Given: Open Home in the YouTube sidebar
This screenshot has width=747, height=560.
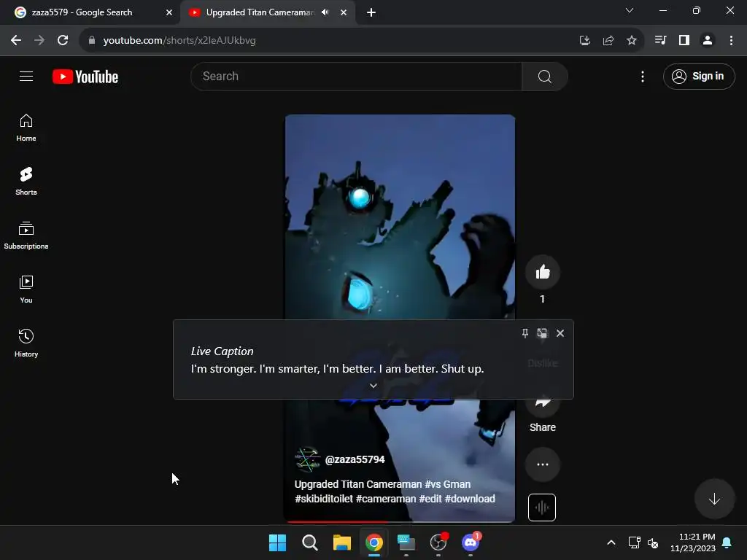Looking at the screenshot, I should tap(26, 128).
